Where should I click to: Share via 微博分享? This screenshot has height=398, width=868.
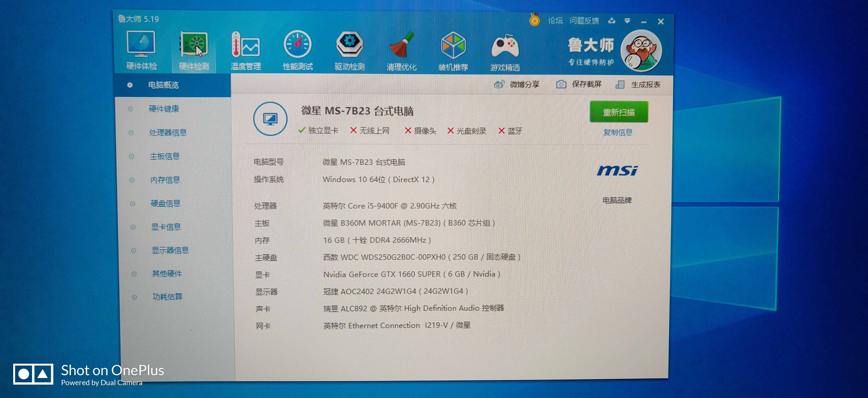pos(517,84)
